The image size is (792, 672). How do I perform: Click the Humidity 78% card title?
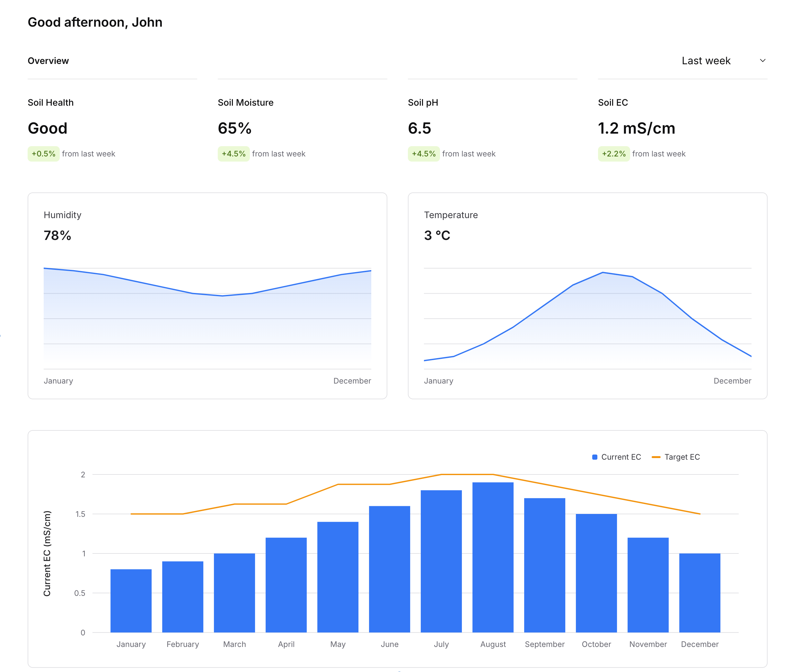tap(63, 215)
